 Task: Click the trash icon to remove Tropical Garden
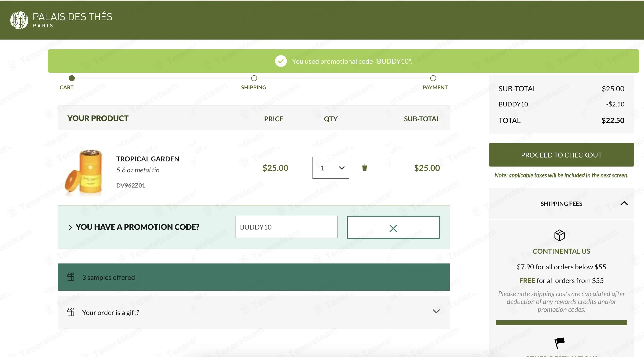(364, 168)
